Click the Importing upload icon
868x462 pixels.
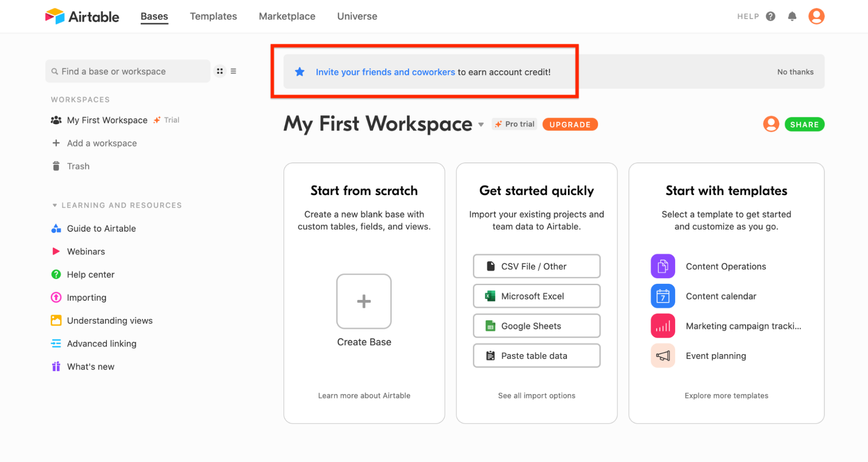pos(56,297)
